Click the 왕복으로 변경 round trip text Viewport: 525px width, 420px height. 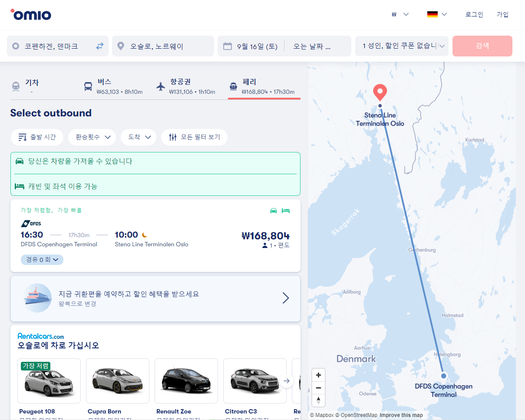(x=77, y=304)
